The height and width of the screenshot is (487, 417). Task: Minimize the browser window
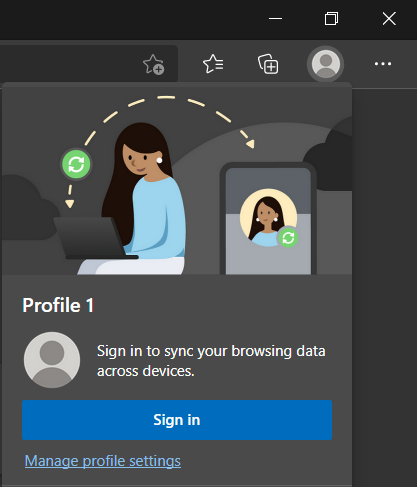tap(275, 19)
